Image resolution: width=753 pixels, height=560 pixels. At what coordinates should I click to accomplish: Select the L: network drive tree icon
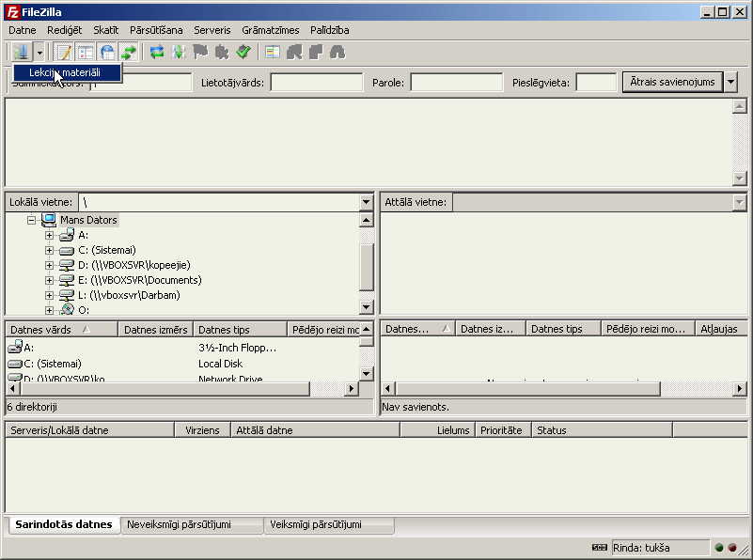67,295
